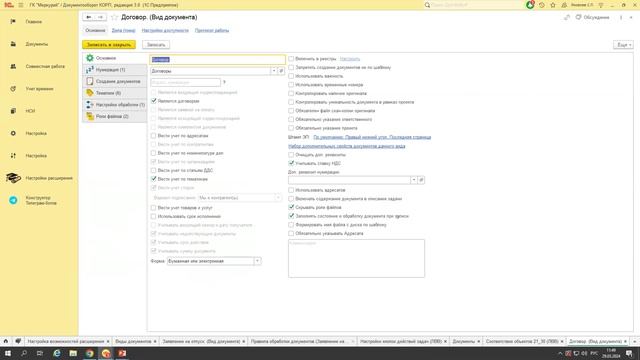Open File Explorer from taskbar
Viewport: 640px width, 360px height.
73,353
